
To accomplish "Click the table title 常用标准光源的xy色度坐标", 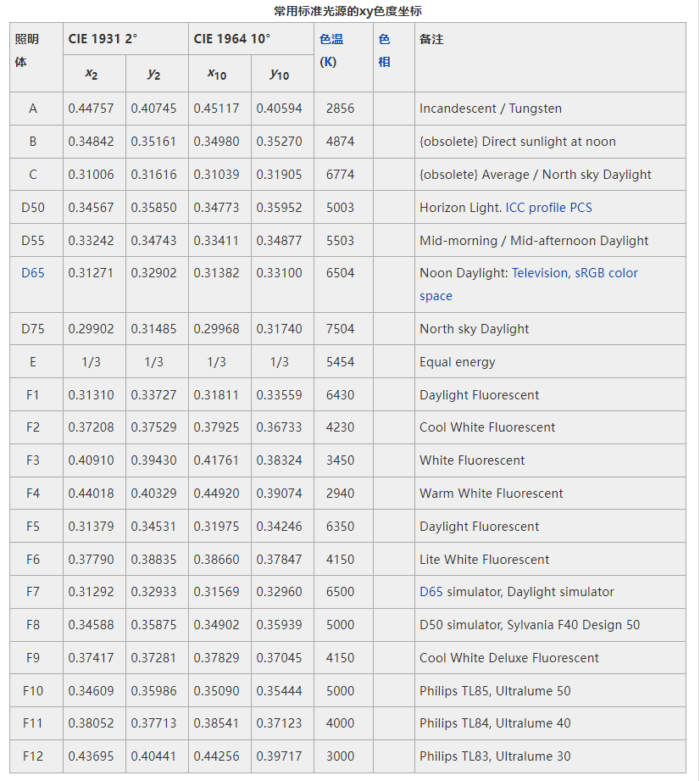I will coord(348,11).
